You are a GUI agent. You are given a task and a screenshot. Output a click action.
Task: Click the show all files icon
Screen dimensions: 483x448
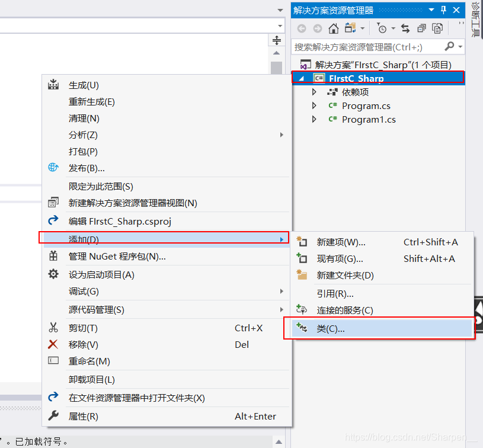pos(437,28)
